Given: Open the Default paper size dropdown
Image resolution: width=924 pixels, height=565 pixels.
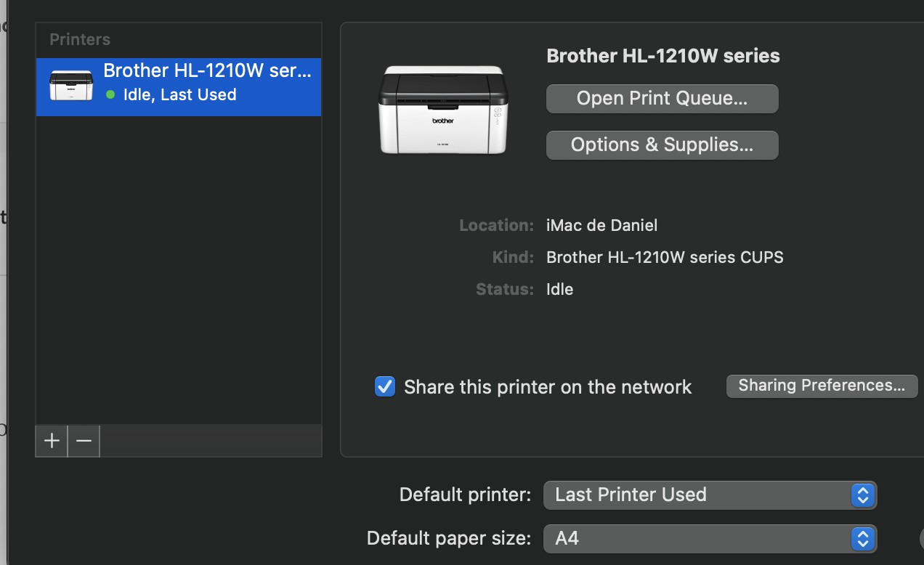Looking at the screenshot, I should click(x=710, y=538).
